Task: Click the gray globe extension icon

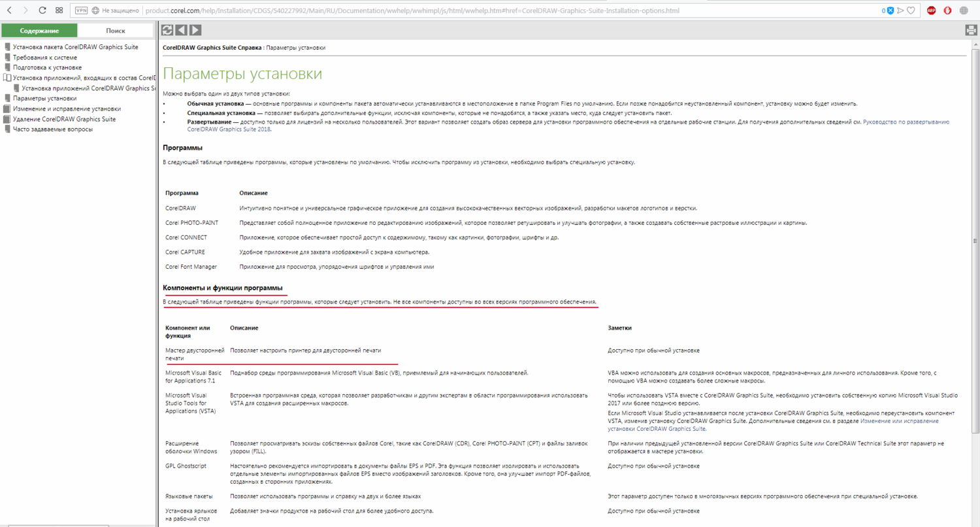Action: tap(965, 10)
